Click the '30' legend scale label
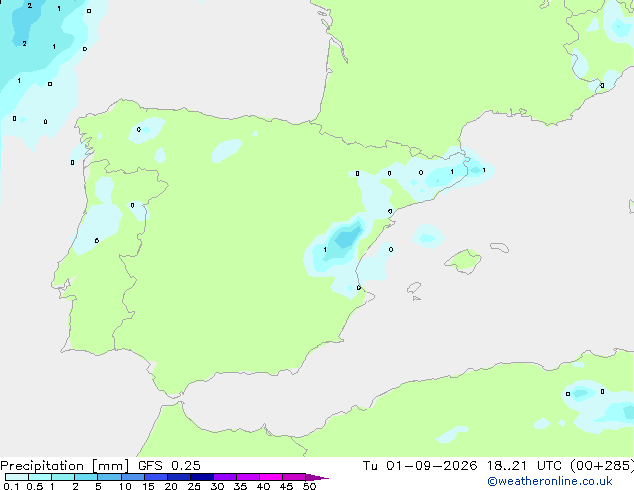 (x=217, y=486)
